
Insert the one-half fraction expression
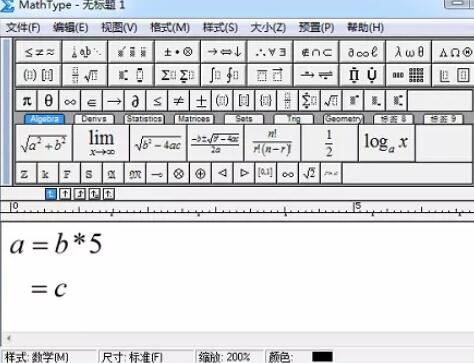tap(329, 143)
